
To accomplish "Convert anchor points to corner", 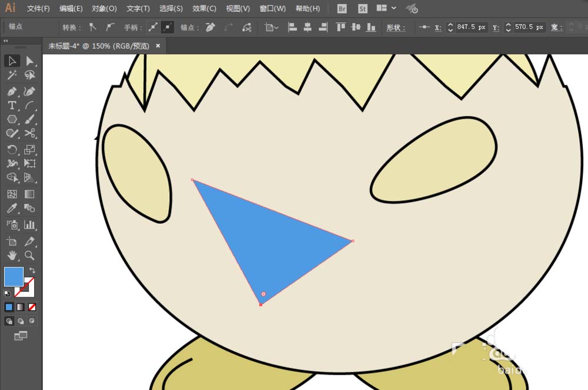I will click(x=93, y=27).
